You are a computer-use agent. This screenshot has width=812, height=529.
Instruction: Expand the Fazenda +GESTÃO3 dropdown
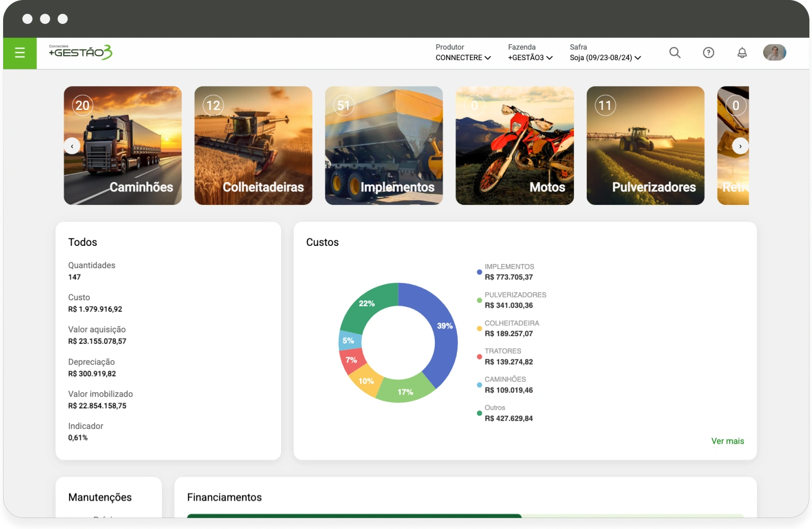(530, 58)
